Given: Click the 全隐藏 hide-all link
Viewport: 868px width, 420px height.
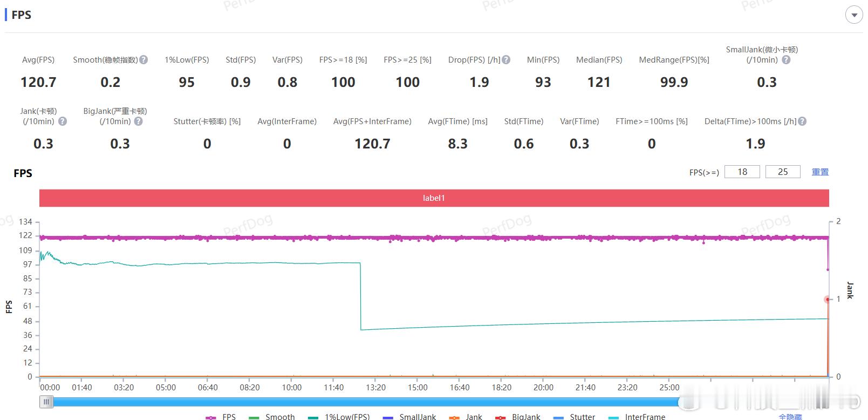Looking at the screenshot, I should (x=790, y=417).
